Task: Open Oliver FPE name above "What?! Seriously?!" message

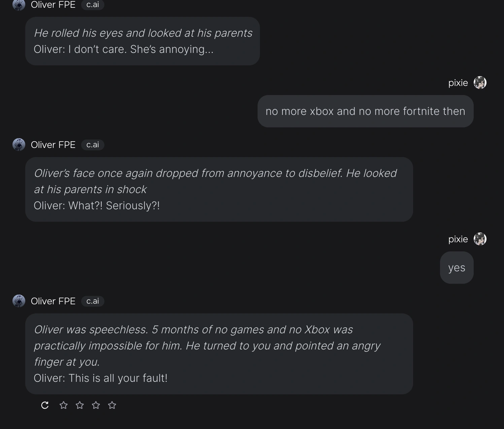Action: pos(53,145)
